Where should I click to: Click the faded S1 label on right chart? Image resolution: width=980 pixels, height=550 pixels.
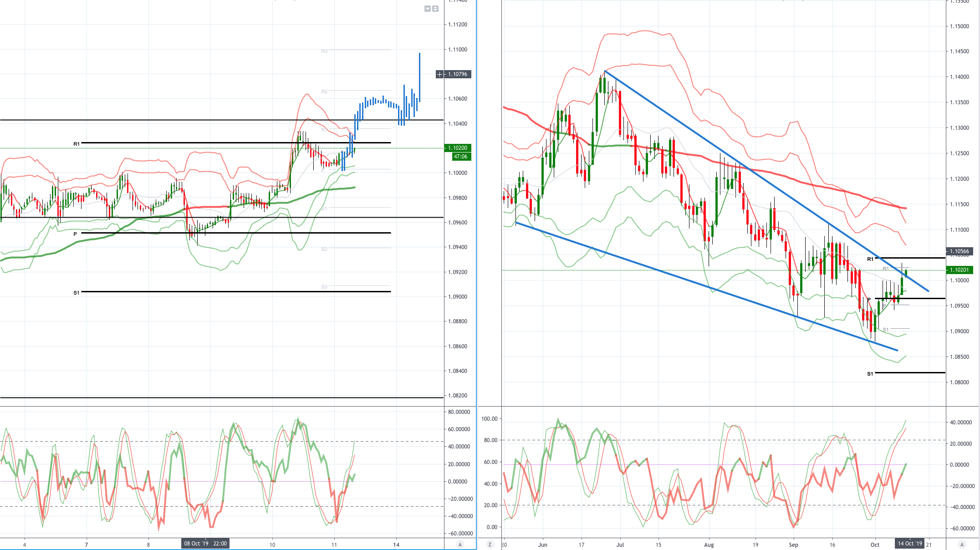[886, 330]
